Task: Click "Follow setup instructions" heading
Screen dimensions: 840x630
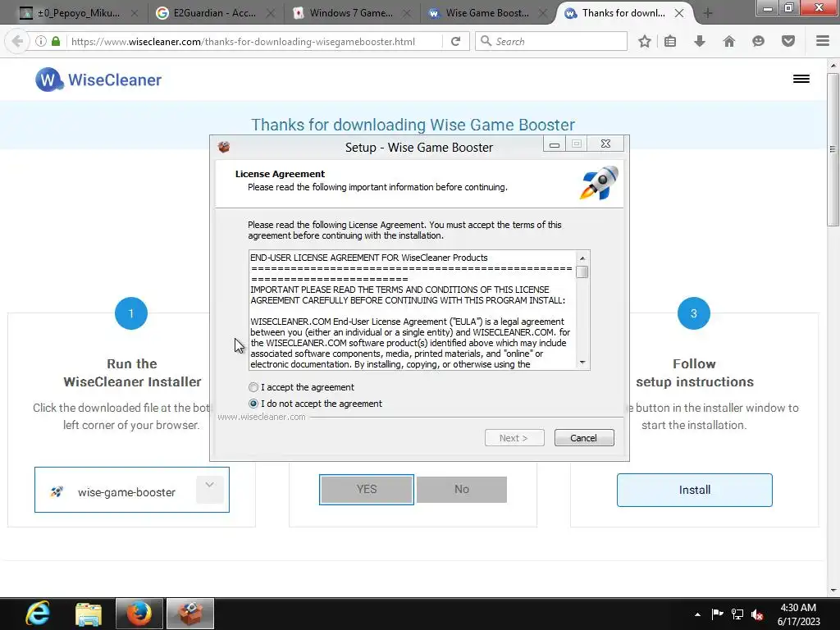Action: 694,373
